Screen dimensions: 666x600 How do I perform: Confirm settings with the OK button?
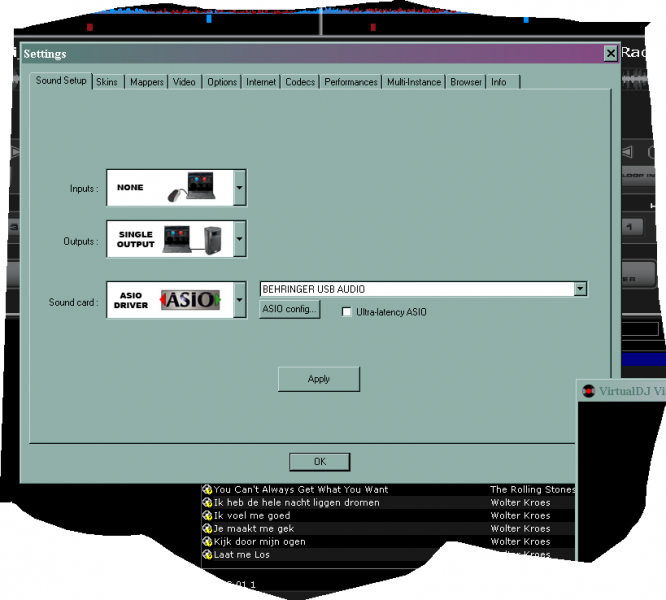319,462
